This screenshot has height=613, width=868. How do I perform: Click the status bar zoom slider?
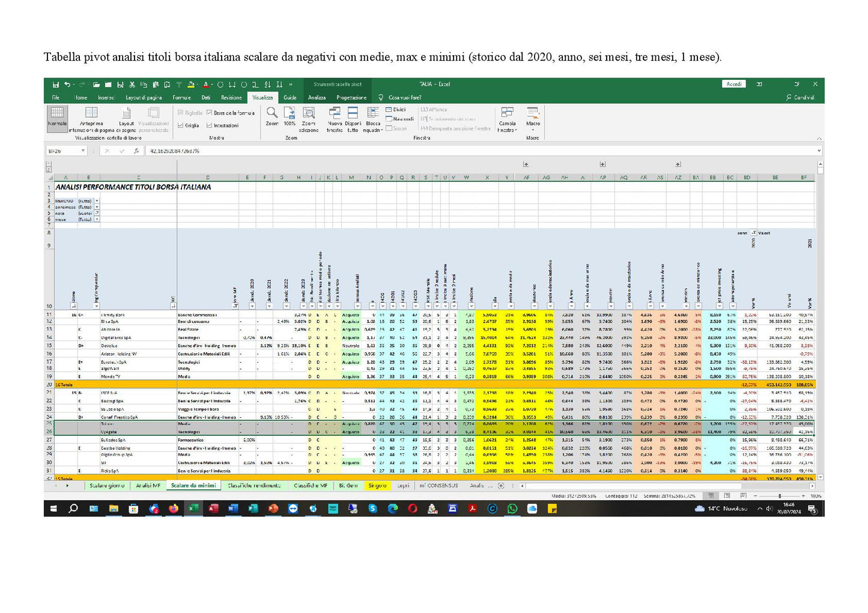[779, 496]
